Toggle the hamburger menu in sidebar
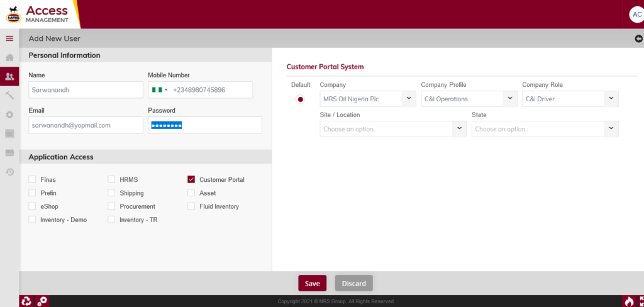Screen dimensions: 644x307 coord(9,38)
